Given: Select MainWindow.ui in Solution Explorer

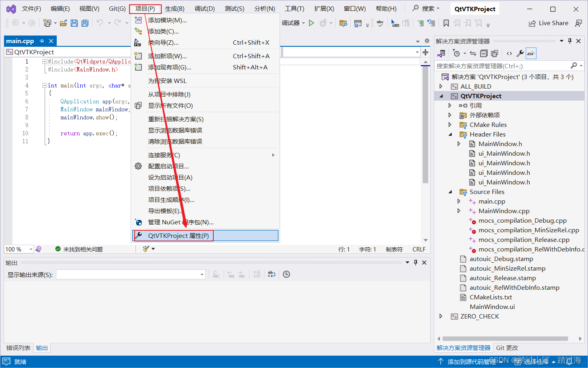Looking at the screenshot, I should 492,307.
